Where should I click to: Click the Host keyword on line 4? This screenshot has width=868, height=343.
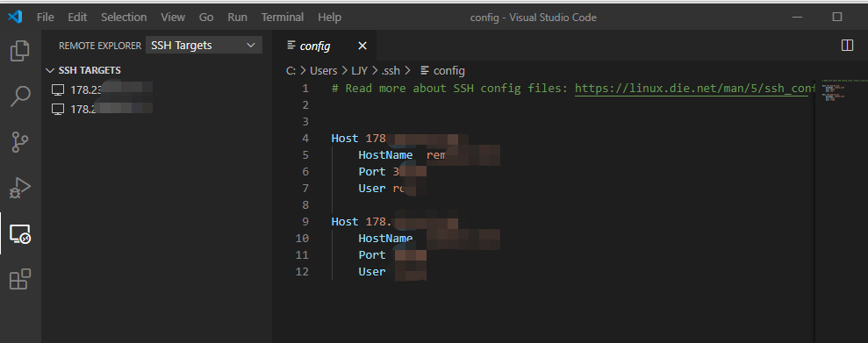[x=345, y=139]
